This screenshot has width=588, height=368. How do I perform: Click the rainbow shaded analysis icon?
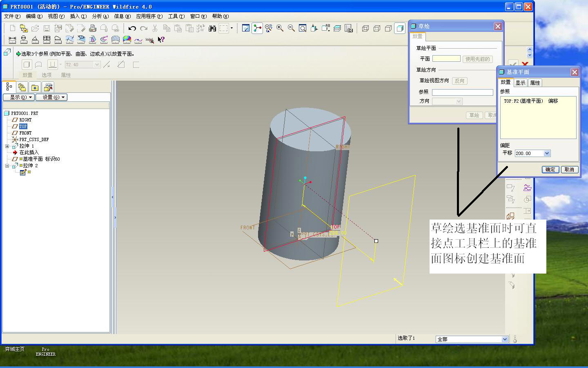(127, 40)
